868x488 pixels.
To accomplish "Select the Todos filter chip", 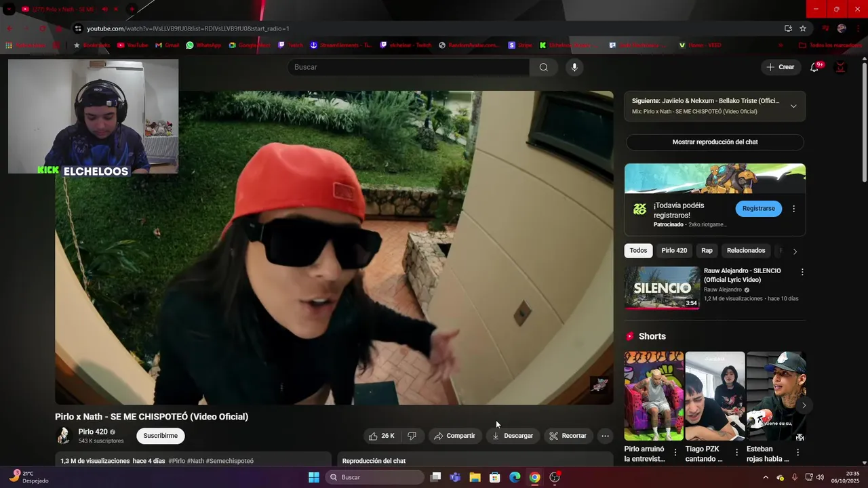I will 638,251.
